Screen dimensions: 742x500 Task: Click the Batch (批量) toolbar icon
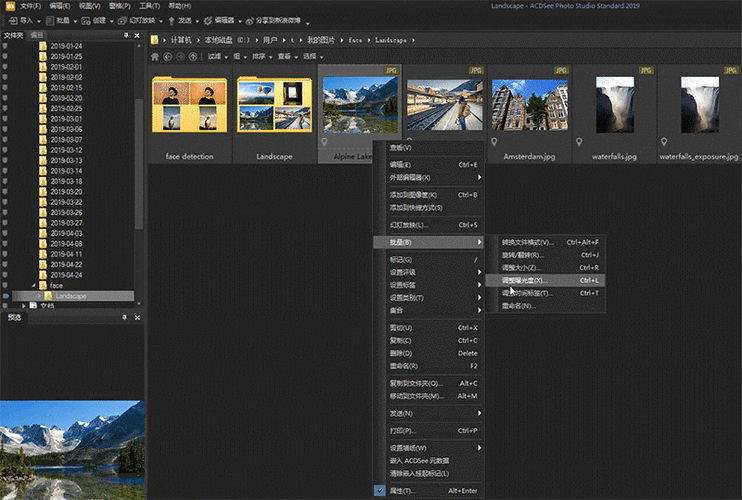pyautogui.click(x=50, y=21)
